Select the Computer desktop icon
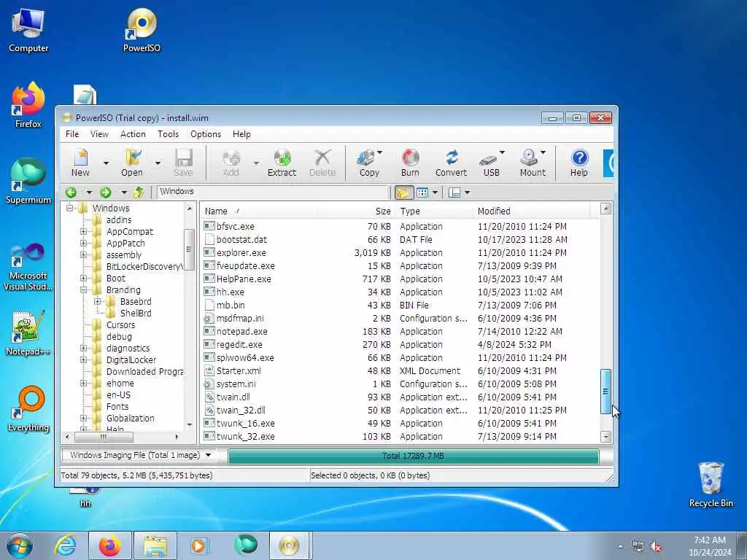747x560 pixels. 28,30
